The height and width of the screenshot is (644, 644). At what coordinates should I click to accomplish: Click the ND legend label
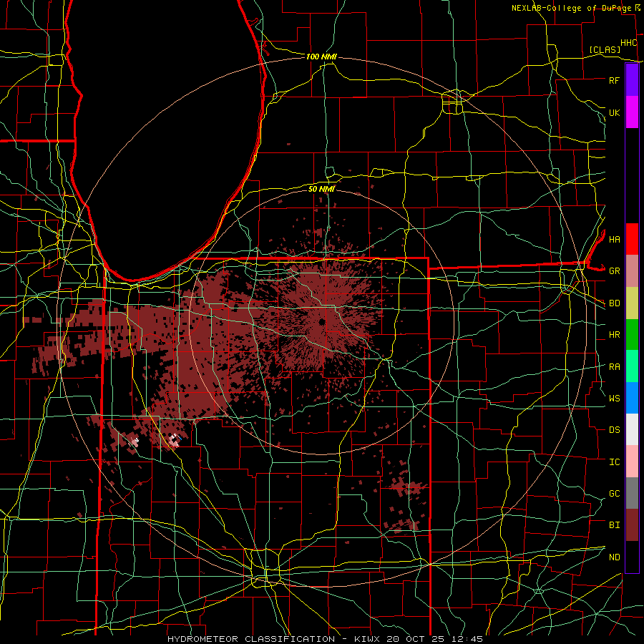pos(614,557)
